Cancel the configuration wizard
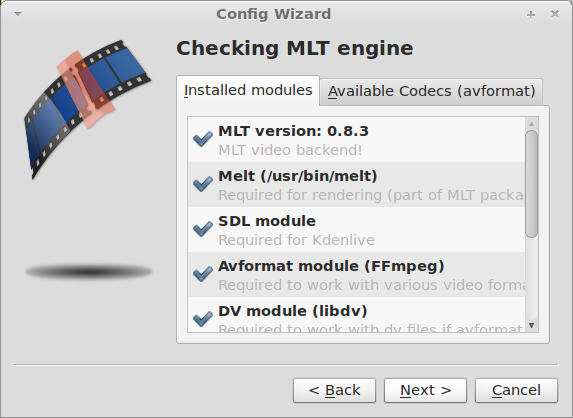The width and height of the screenshot is (573, 418). [x=516, y=390]
